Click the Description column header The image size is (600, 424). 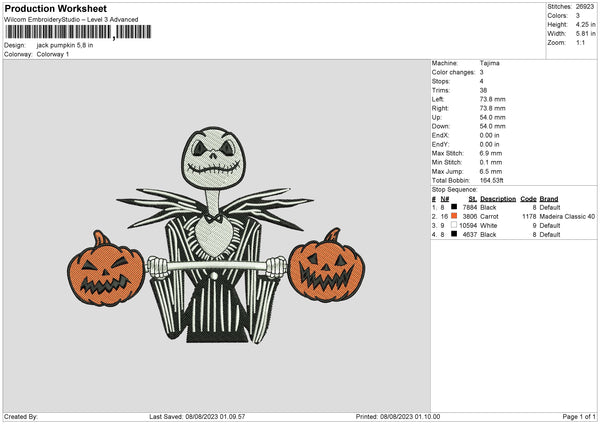tap(498, 199)
